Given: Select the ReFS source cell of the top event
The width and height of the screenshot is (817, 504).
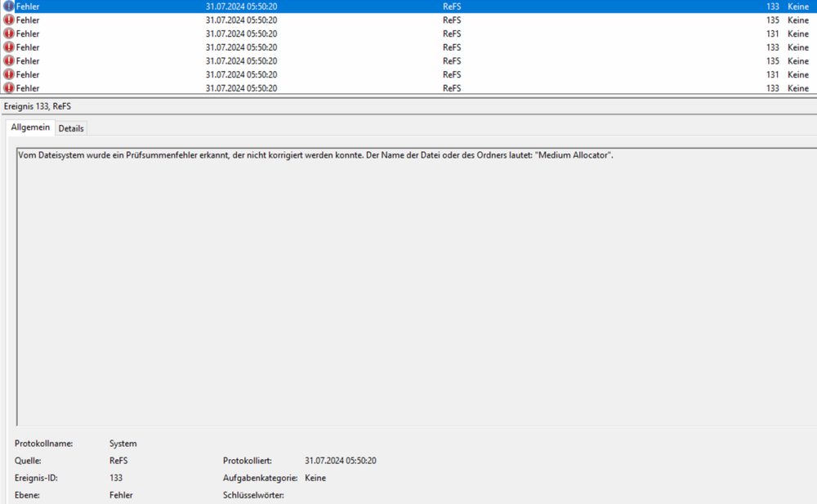Looking at the screenshot, I should pos(452,7).
